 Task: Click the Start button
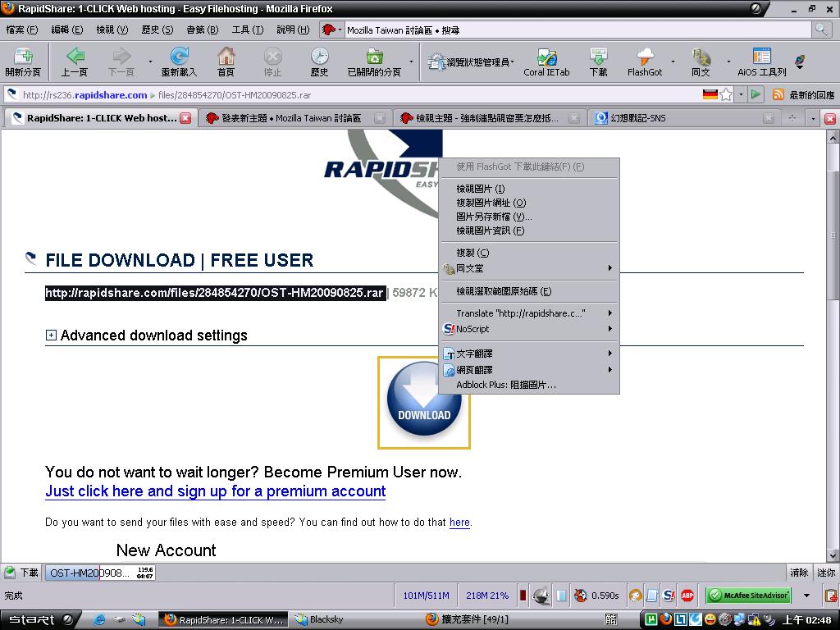[40, 620]
